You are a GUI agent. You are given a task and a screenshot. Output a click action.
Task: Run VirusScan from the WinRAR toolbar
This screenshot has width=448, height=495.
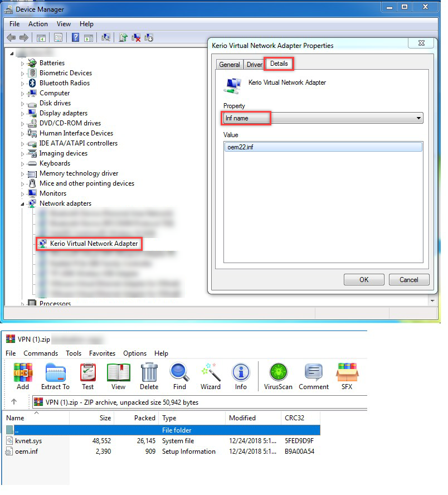278,376
